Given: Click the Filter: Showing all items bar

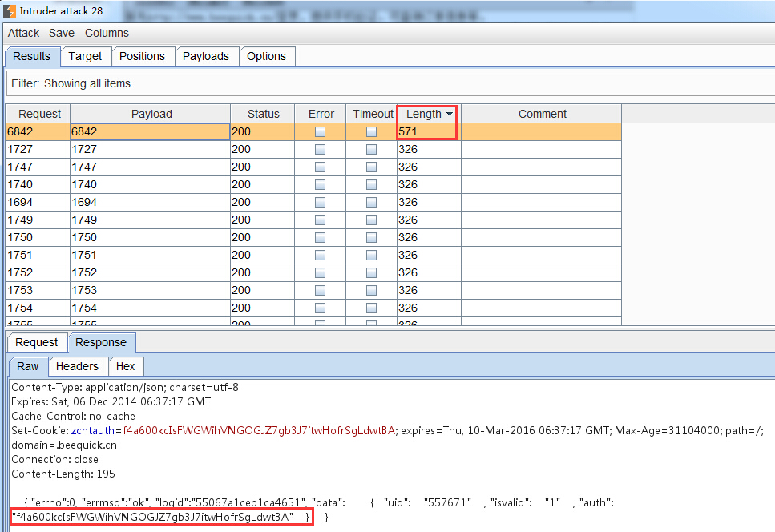Looking at the screenshot, I should pyautogui.click(x=390, y=83).
